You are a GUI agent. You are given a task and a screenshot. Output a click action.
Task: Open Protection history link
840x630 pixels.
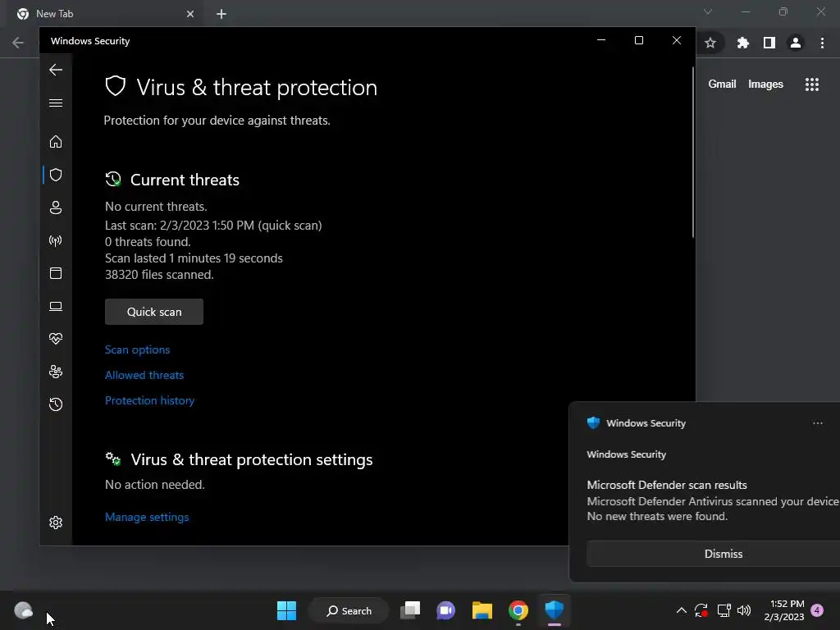point(149,400)
